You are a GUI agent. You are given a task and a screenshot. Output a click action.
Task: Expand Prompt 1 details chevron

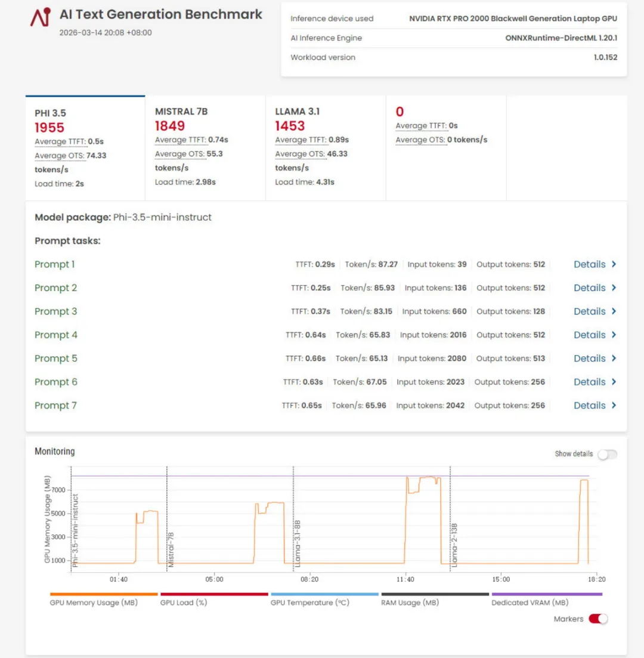614,264
